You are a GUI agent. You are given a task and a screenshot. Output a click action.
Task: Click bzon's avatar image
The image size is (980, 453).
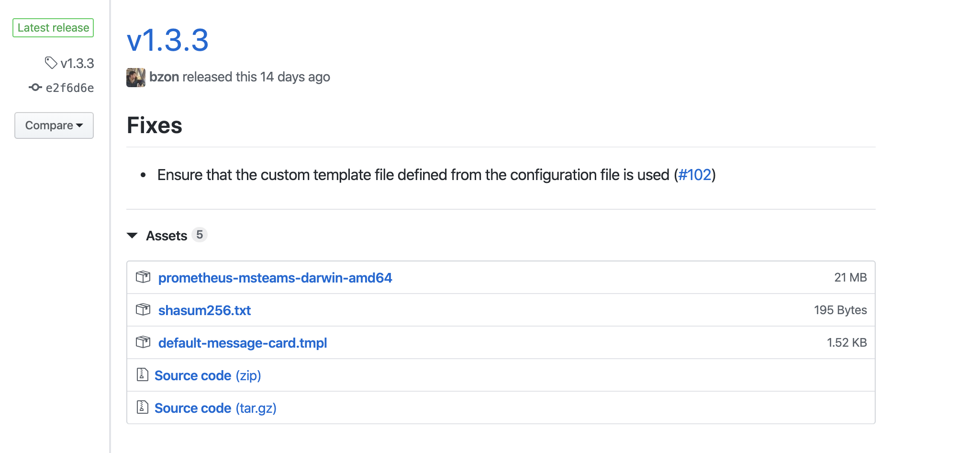(x=135, y=77)
